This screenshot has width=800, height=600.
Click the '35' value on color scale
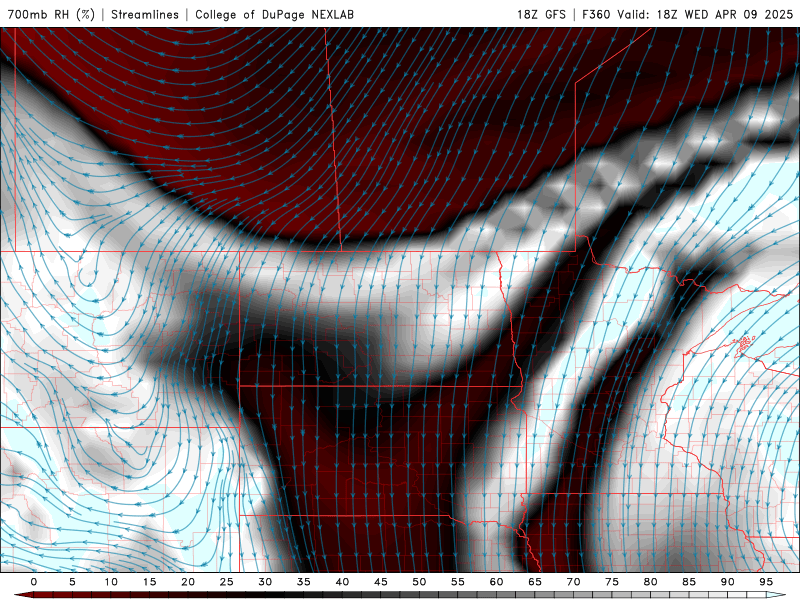point(304,582)
